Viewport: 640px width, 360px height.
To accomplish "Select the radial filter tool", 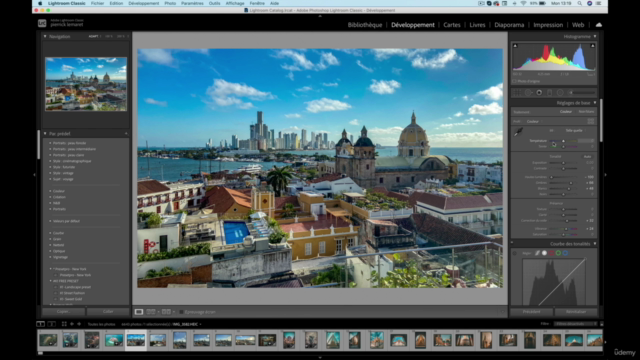I will [560, 93].
